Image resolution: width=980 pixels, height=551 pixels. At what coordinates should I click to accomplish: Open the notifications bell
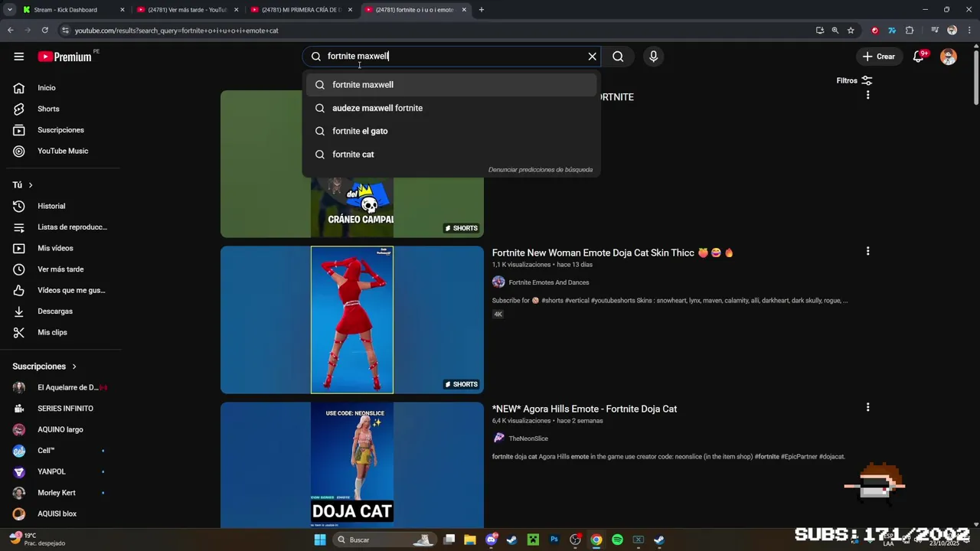pyautogui.click(x=918, y=57)
